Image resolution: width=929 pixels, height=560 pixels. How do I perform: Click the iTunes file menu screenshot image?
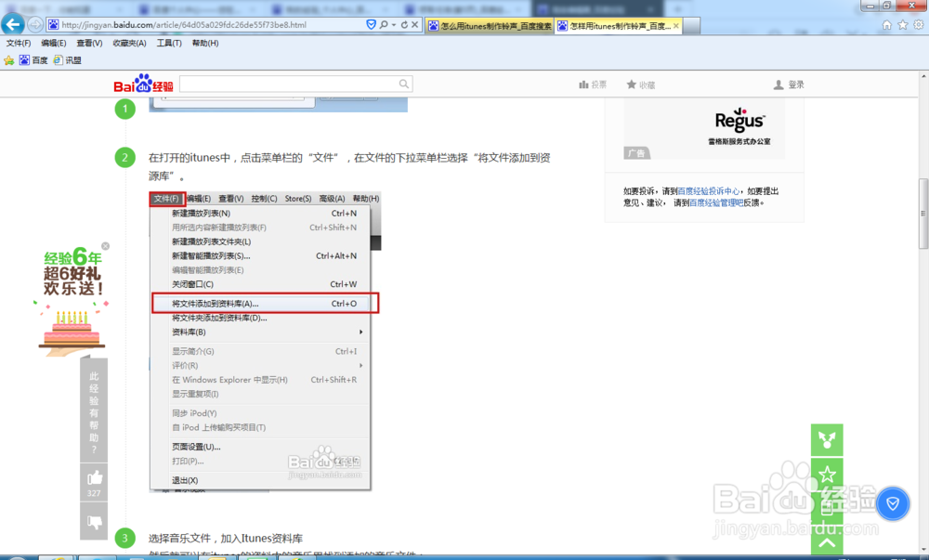tap(264, 342)
